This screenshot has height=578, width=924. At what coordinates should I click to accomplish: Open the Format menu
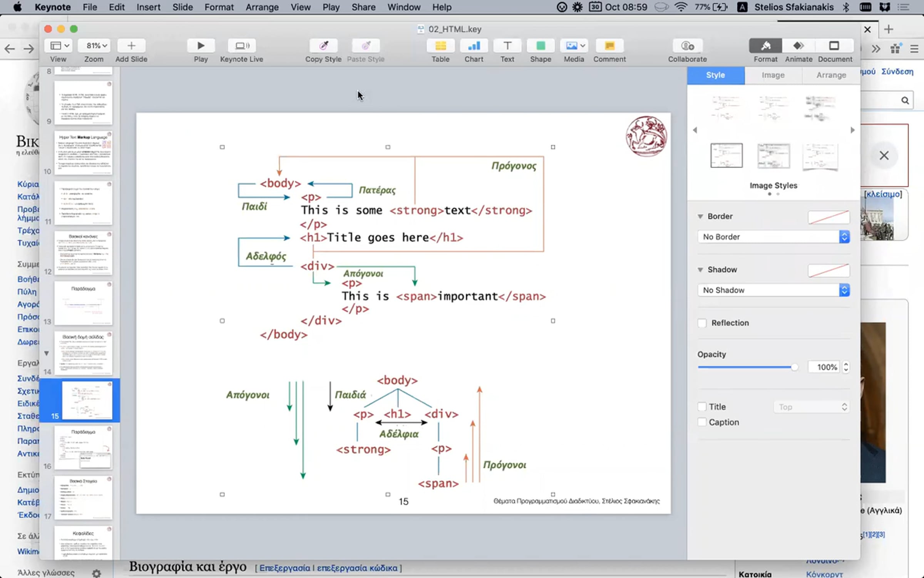coord(219,7)
